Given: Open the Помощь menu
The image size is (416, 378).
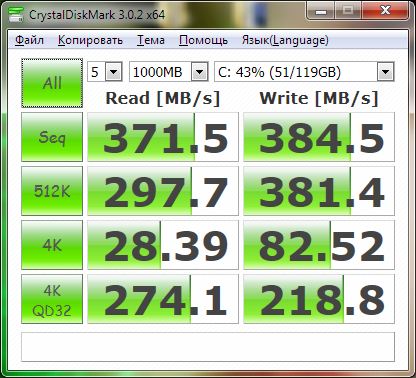Looking at the screenshot, I should pos(203,40).
